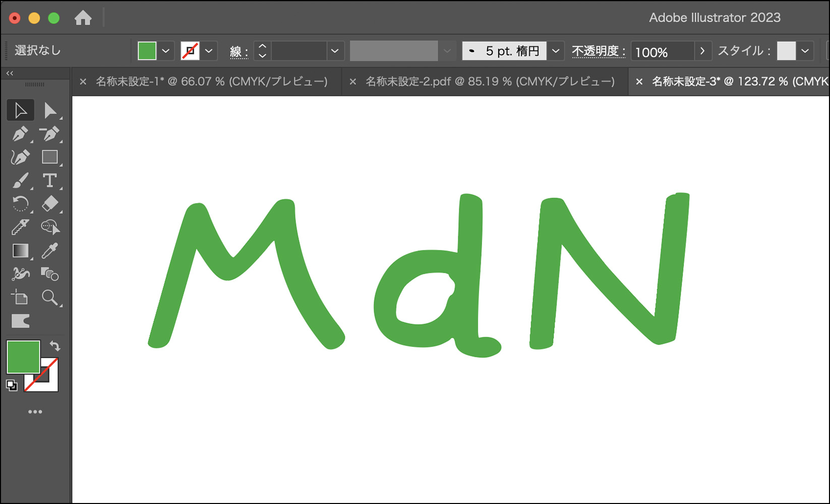Select the Direct Selection tool

click(x=50, y=110)
